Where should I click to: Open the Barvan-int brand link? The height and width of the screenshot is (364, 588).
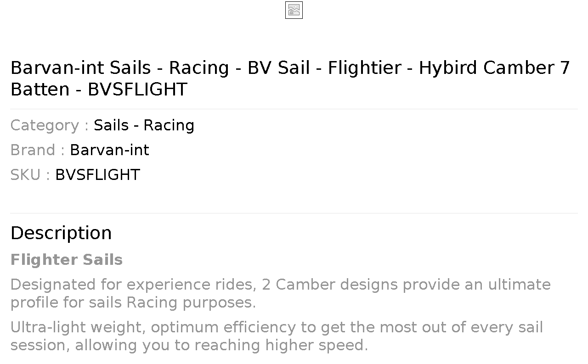[109, 150]
